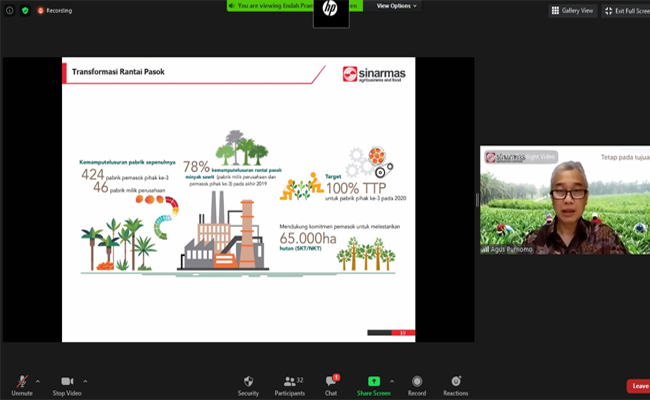
Task: Exit Full Screen mode
Action: tap(626, 11)
